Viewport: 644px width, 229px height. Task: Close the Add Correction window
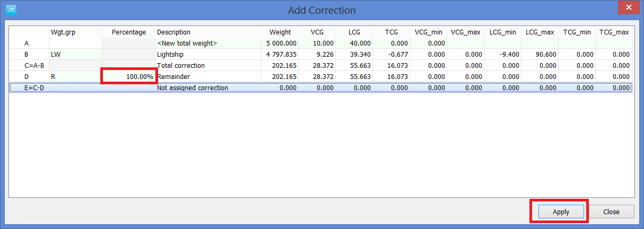628,7
